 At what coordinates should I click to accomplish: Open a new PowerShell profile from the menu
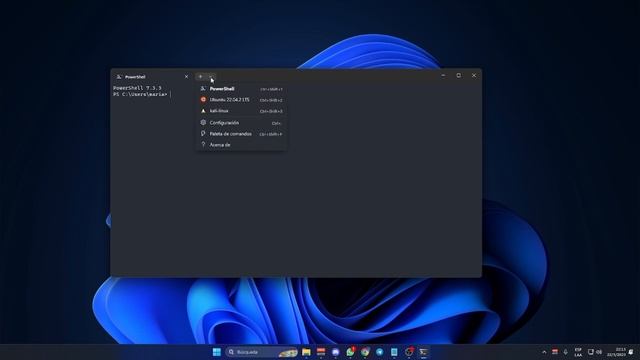click(241, 89)
